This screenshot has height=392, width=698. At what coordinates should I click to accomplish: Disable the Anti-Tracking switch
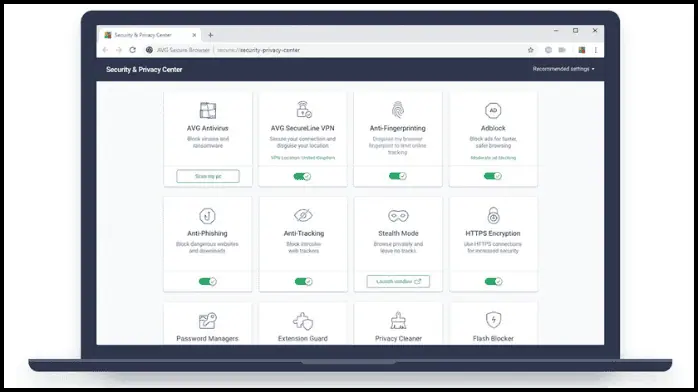304,281
